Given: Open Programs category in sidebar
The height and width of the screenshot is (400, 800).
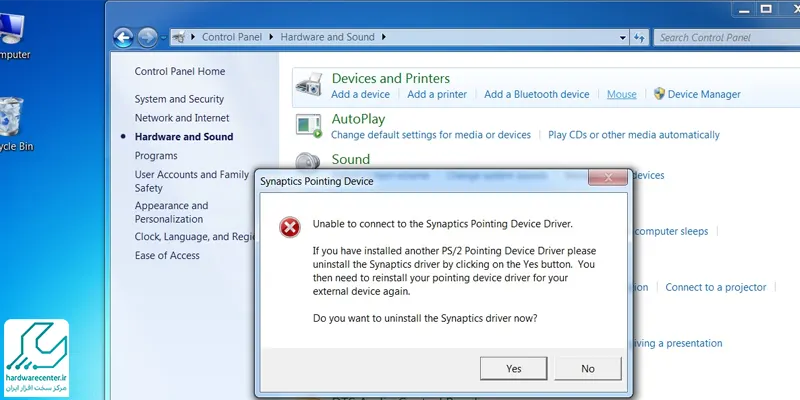Looking at the screenshot, I should coord(156,156).
